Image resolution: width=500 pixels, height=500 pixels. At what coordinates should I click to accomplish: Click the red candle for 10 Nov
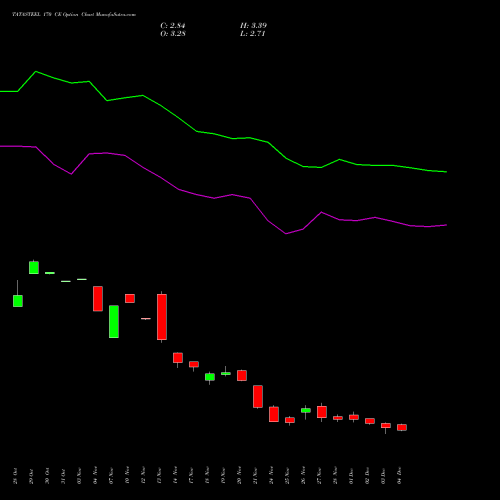(x=130, y=298)
